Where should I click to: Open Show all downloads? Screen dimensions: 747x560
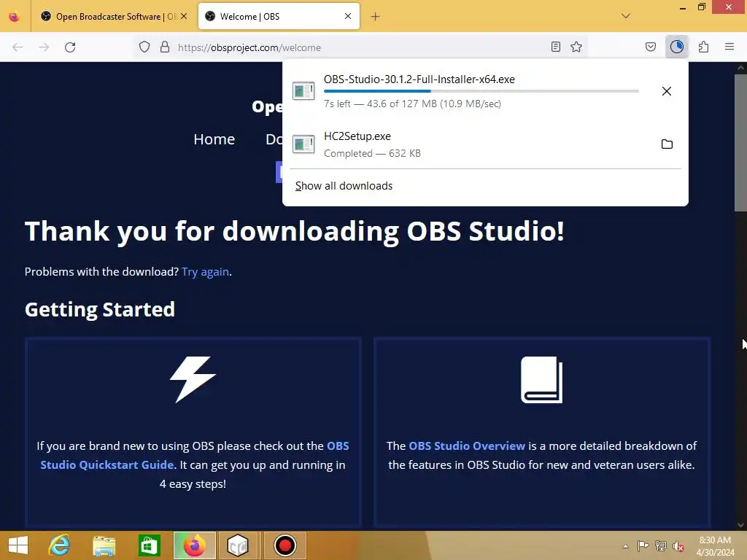pyautogui.click(x=344, y=186)
